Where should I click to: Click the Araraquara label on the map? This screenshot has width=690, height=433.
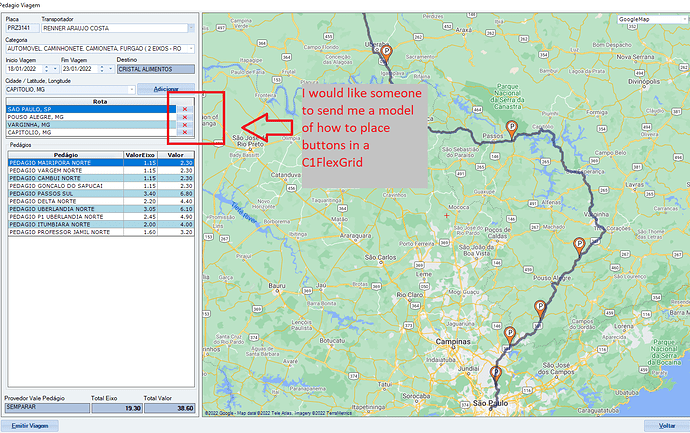356,236
